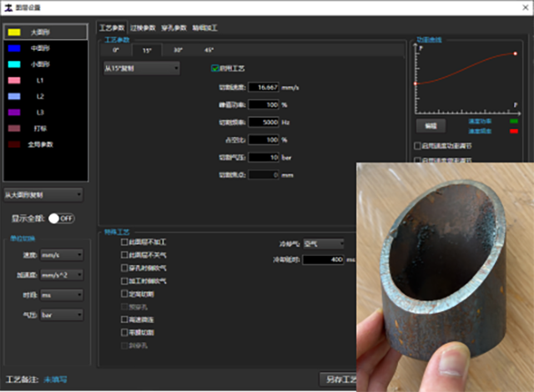Switch to the 穿孔参数 tab
This screenshot has width=534, height=392.
point(174,28)
